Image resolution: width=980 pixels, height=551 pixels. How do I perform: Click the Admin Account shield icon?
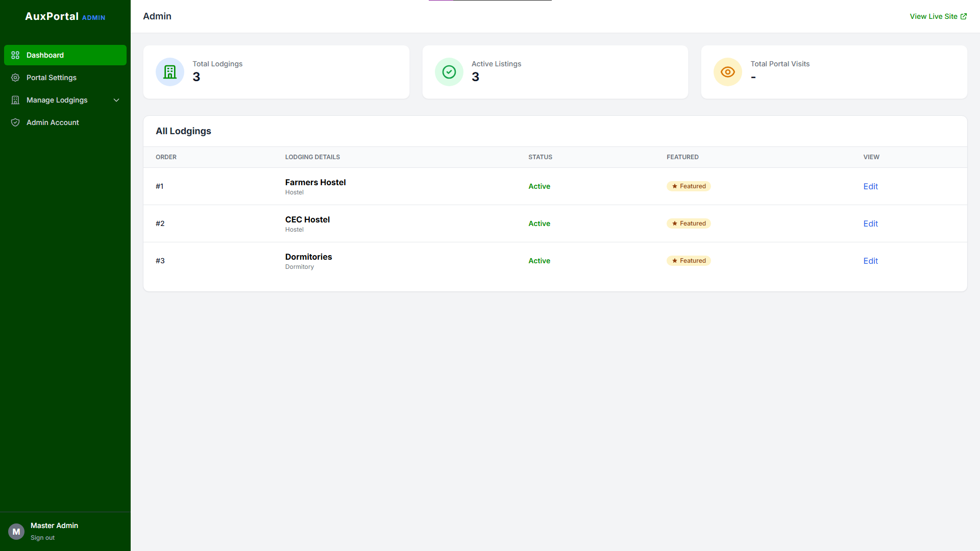(15, 122)
